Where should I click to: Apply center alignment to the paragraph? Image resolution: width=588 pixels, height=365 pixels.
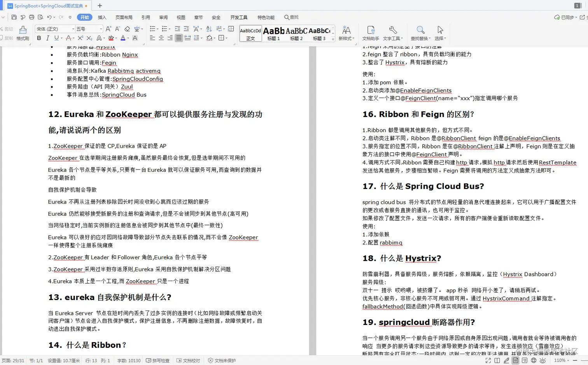point(161,38)
